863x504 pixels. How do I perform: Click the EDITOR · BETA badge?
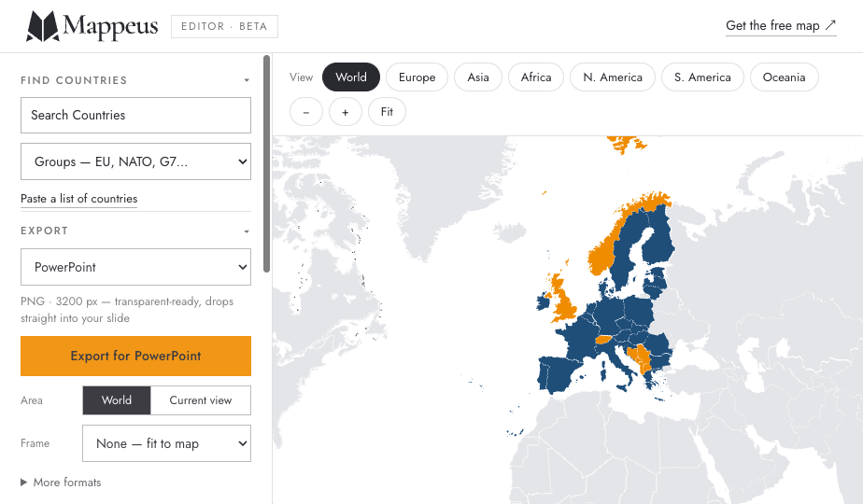coord(224,26)
